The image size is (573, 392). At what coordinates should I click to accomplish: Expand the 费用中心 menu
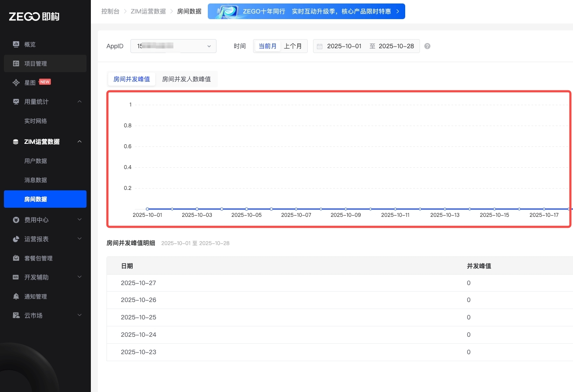point(80,220)
